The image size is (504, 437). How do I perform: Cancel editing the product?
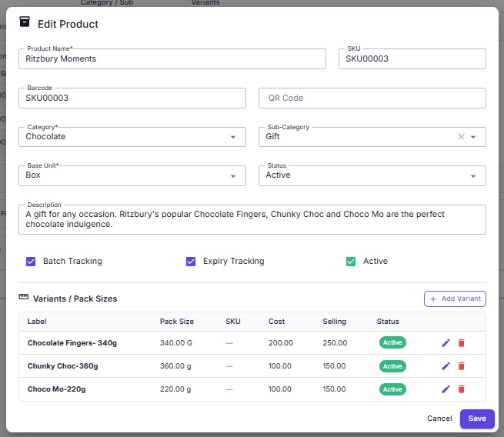tap(439, 419)
